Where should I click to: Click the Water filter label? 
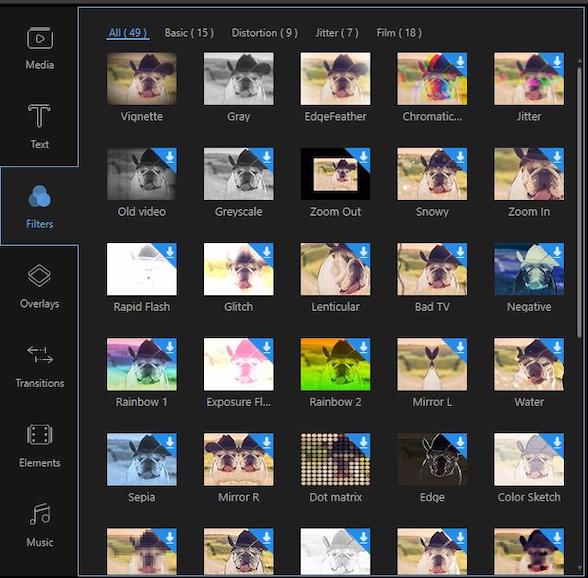529,402
